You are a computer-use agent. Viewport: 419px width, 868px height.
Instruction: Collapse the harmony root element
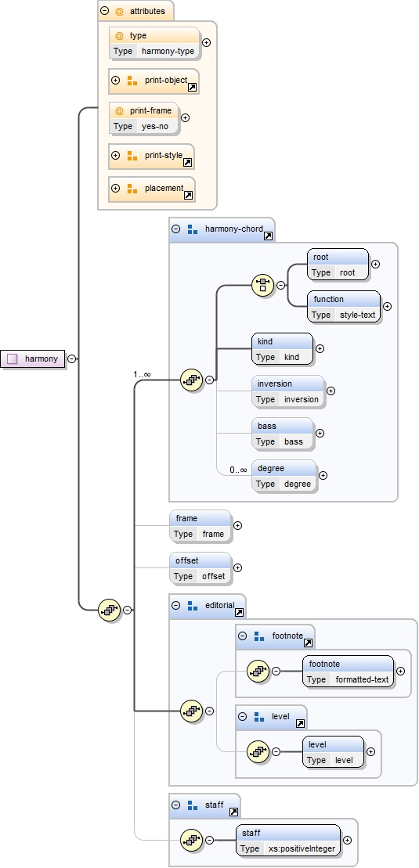[x=71, y=358]
